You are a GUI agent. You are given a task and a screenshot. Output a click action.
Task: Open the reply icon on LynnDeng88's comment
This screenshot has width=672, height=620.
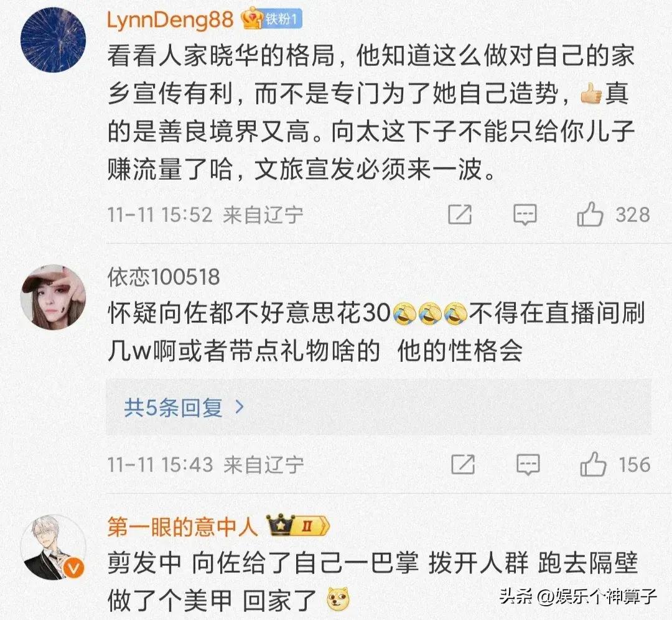click(x=525, y=215)
